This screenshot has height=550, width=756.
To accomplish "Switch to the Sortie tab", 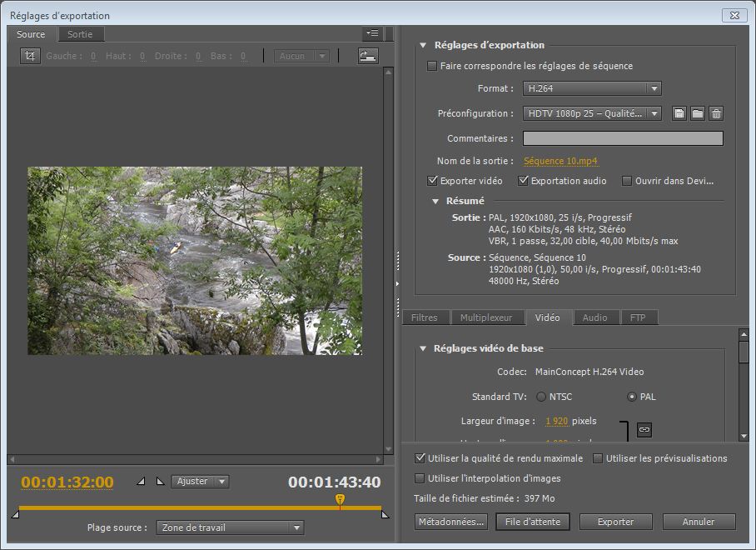I will point(80,34).
